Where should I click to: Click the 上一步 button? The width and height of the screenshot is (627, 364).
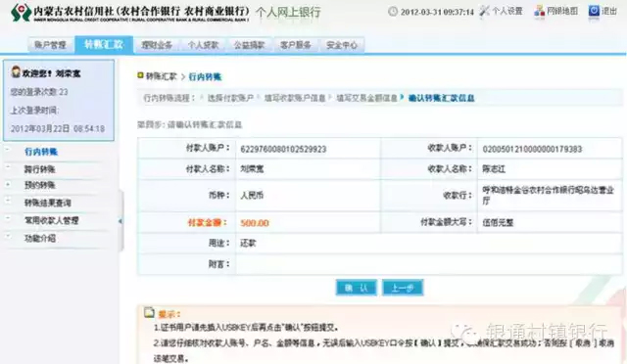(x=403, y=288)
